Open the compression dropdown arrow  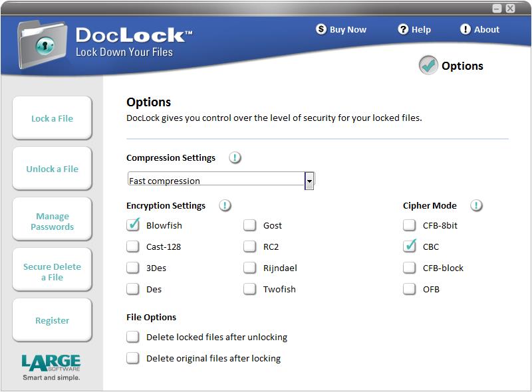point(309,181)
